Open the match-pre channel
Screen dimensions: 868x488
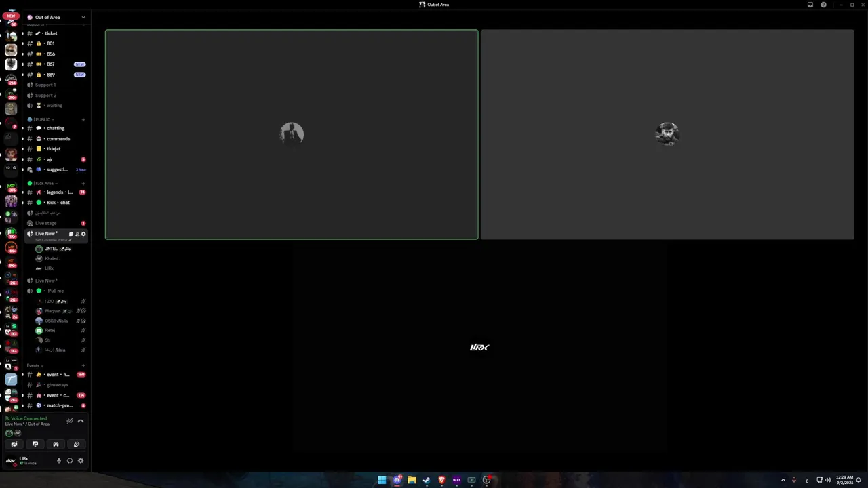click(57, 405)
